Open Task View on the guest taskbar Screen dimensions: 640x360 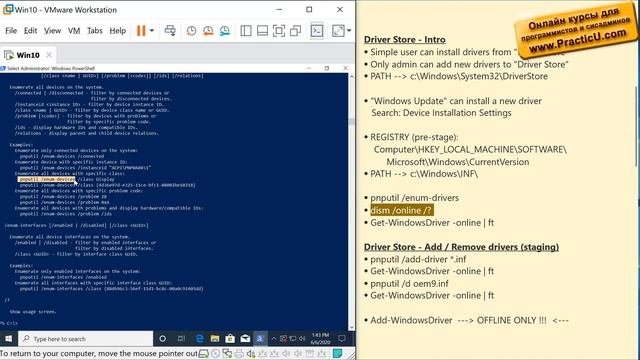pyautogui.click(x=181, y=339)
